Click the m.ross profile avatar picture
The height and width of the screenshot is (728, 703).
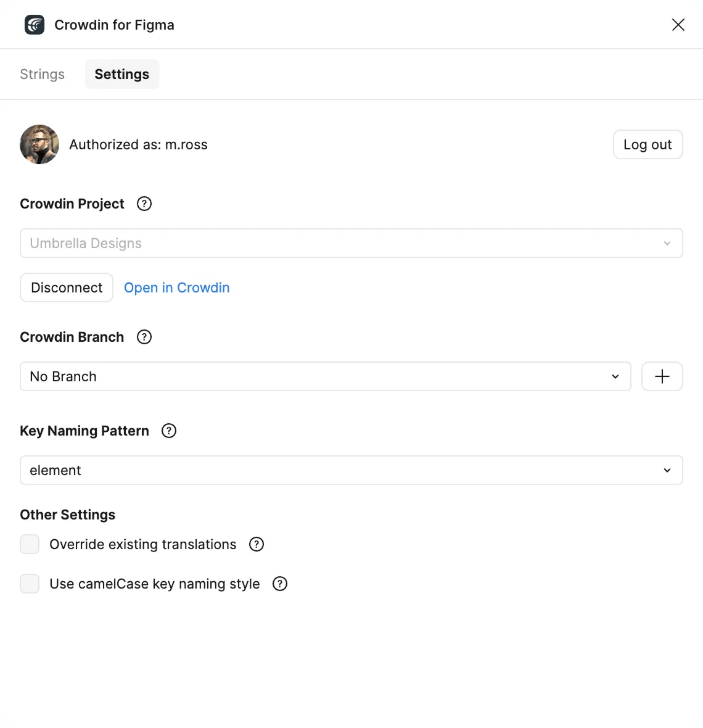coord(39,144)
